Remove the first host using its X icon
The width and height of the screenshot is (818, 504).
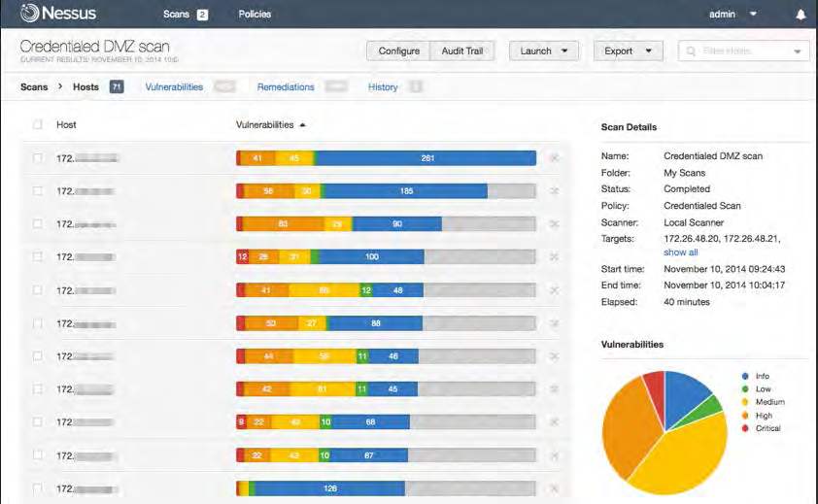[554, 157]
